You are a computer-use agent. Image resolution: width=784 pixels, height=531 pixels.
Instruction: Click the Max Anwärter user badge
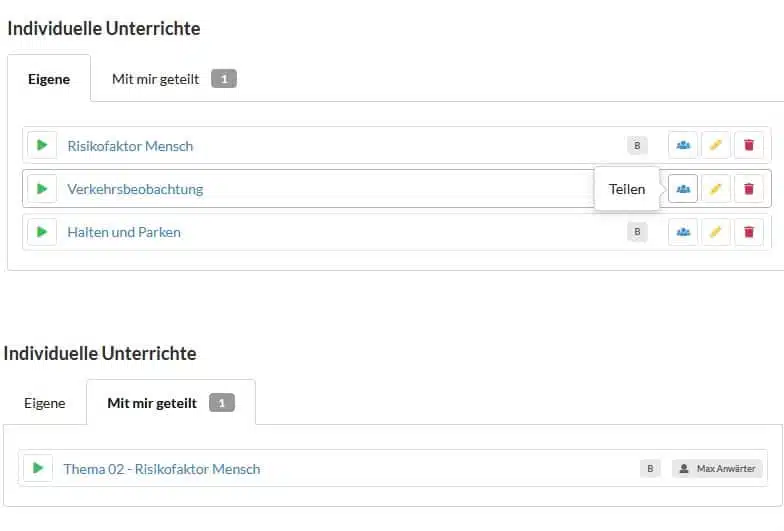718,468
